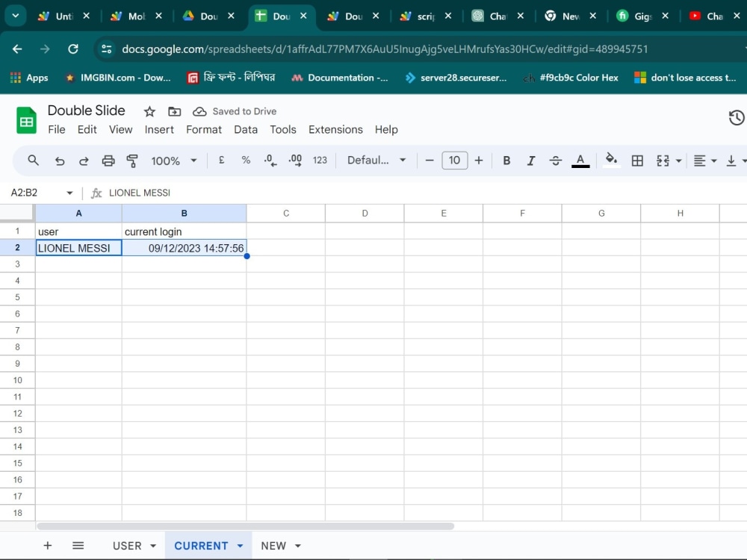Increase decimal places
747x560 pixels.
pyautogui.click(x=295, y=161)
